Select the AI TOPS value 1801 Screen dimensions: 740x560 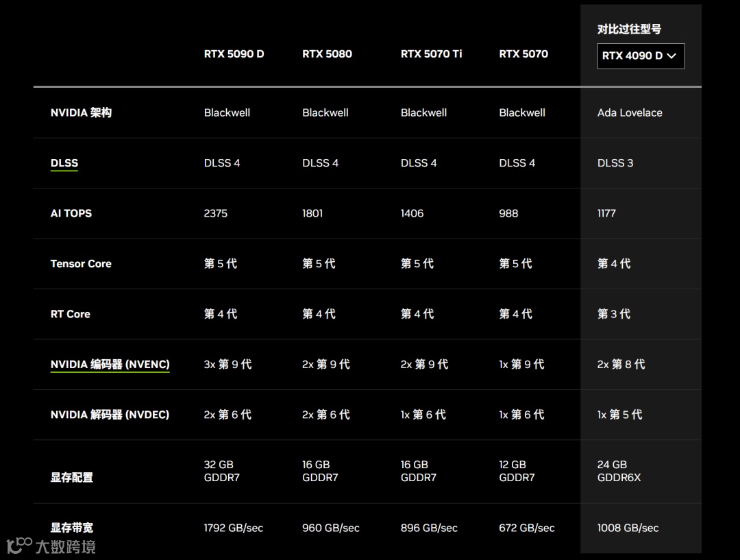point(312,213)
